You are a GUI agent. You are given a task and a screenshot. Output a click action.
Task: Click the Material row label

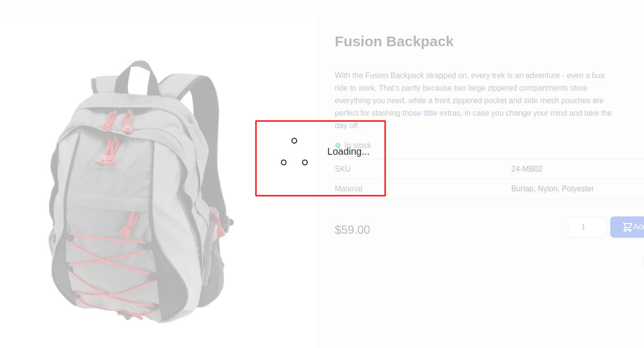pyautogui.click(x=349, y=189)
